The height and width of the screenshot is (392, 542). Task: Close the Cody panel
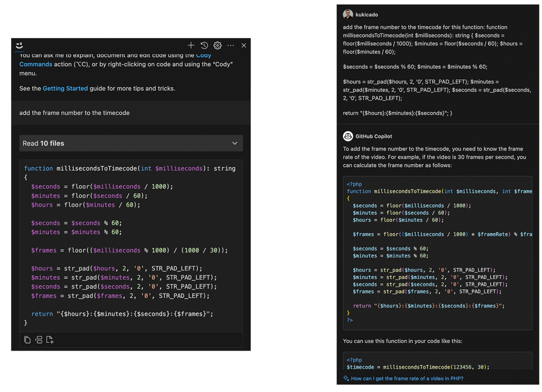tap(244, 45)
